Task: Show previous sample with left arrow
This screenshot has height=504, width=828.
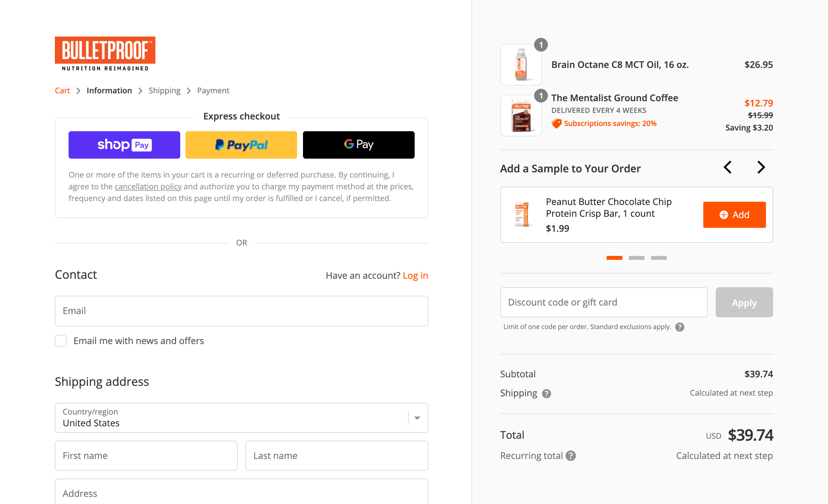Action: click(x=727, y=167)
